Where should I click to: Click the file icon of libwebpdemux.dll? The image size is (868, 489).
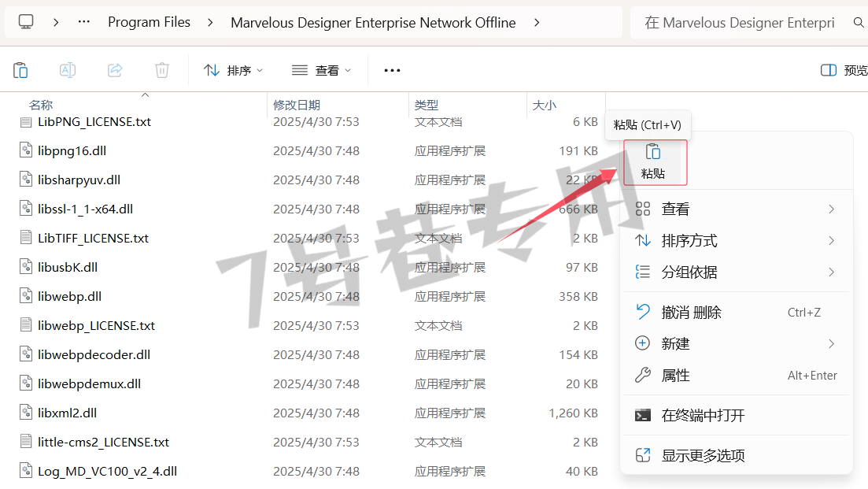25,383
